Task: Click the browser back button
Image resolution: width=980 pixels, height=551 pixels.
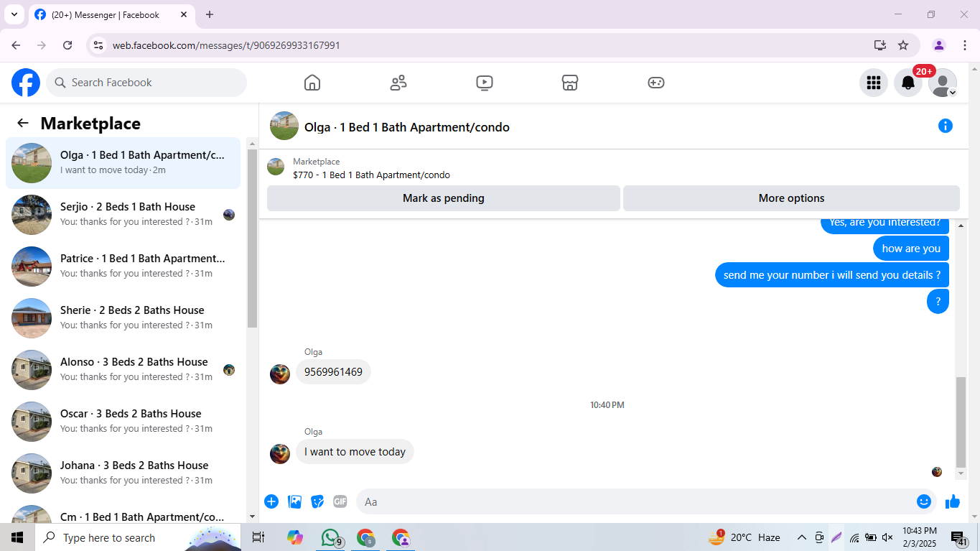Action: tap(16, 45)
